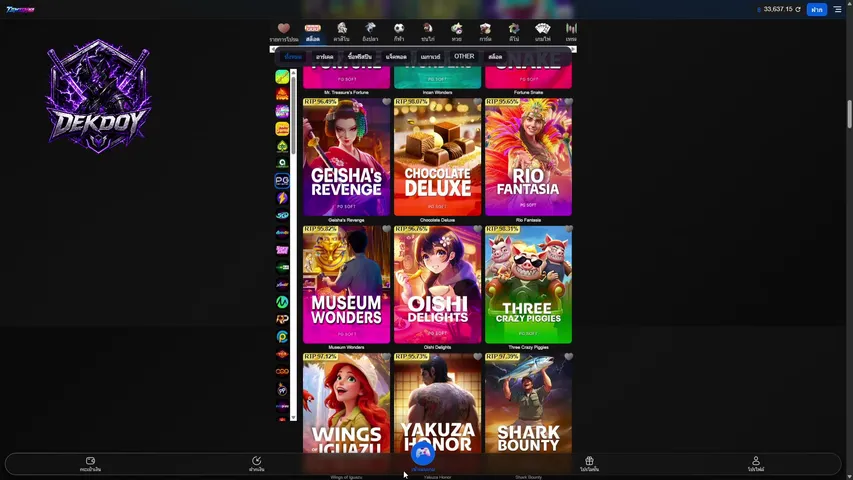Open the fishing games shark icon category
Image resolution: width=853 pixels, height=480 pixels.
tap(370, 32)
